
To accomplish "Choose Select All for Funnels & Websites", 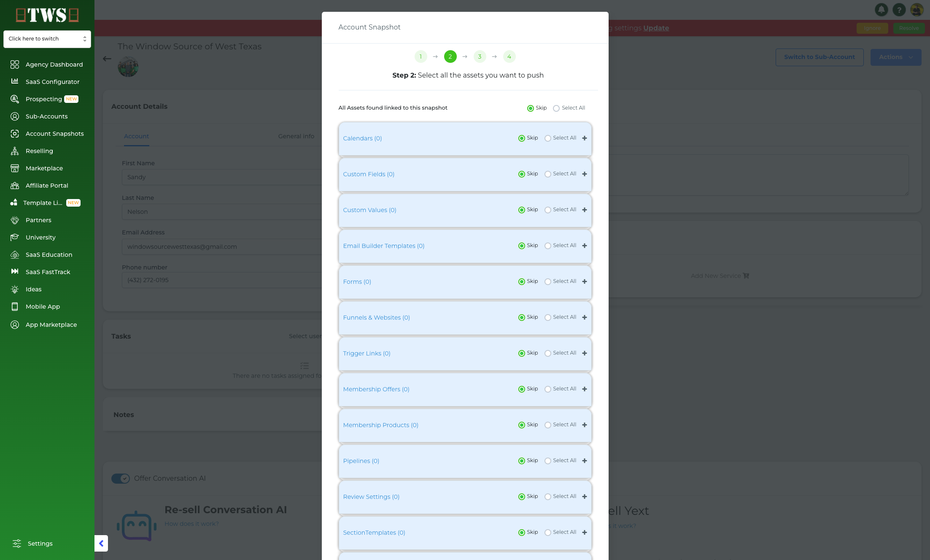I will (548, 318).
